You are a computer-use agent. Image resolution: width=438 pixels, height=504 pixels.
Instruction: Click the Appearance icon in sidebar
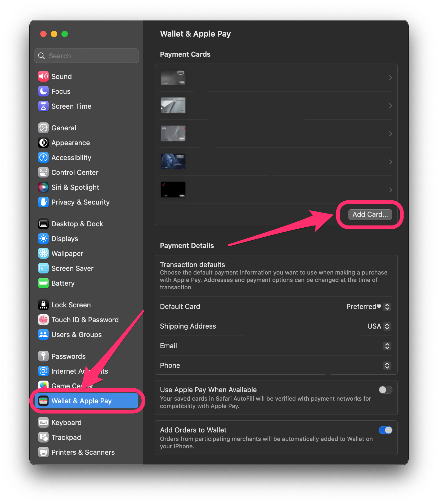pyautogui.click(x=43, y=143)
